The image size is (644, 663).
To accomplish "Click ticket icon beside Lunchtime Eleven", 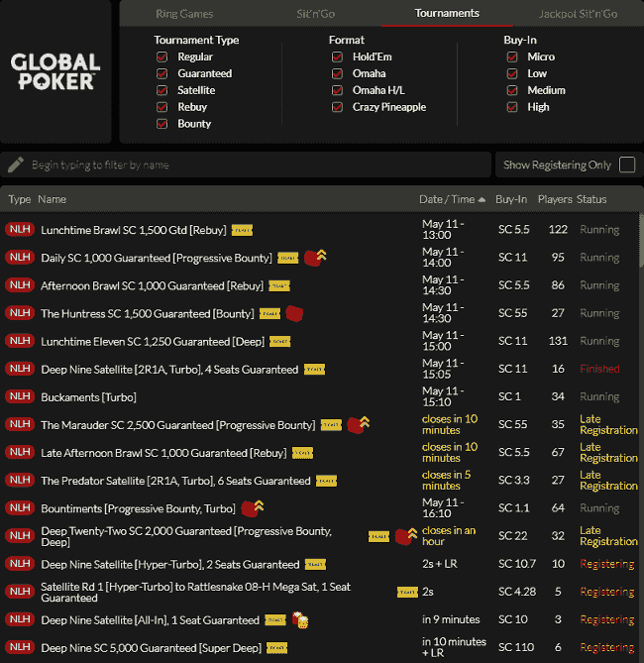I will (x=280, y=342).
